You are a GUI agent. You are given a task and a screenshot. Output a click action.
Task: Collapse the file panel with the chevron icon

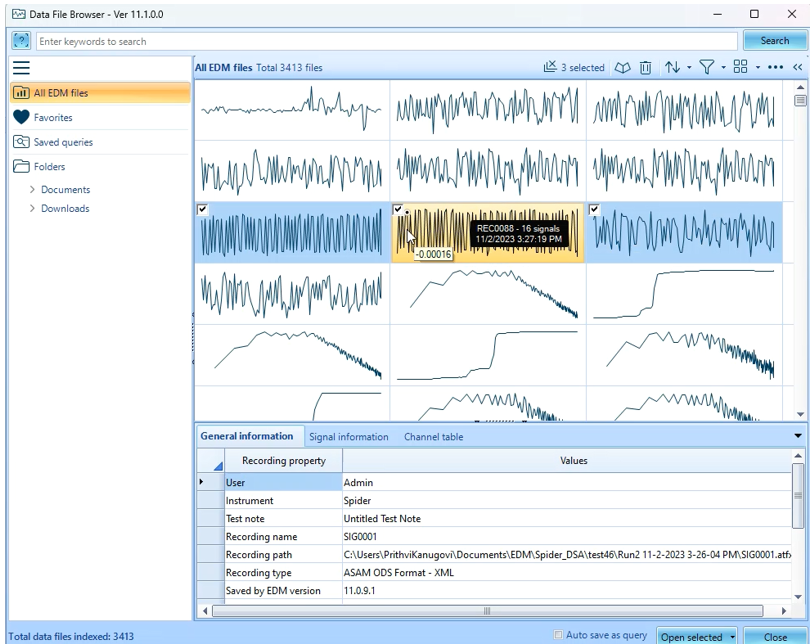coord(797,68)
